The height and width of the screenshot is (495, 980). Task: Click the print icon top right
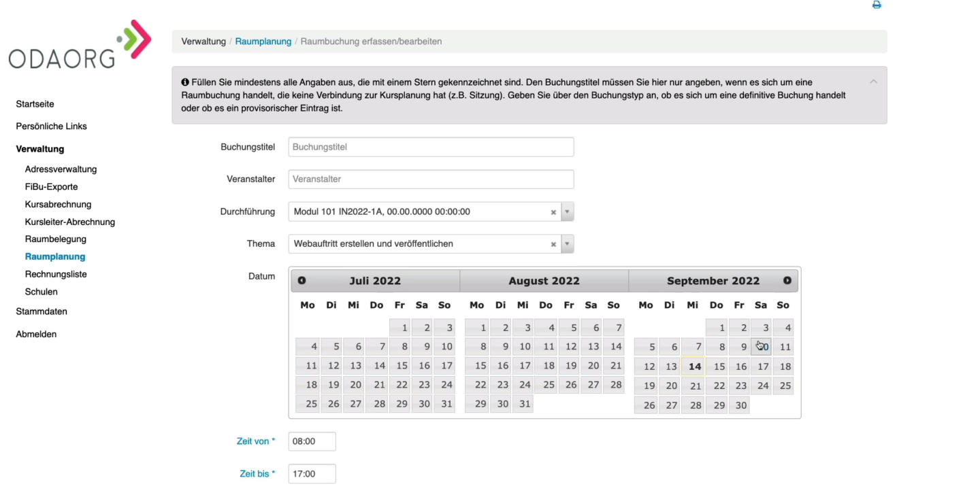[x=877, y=5]
